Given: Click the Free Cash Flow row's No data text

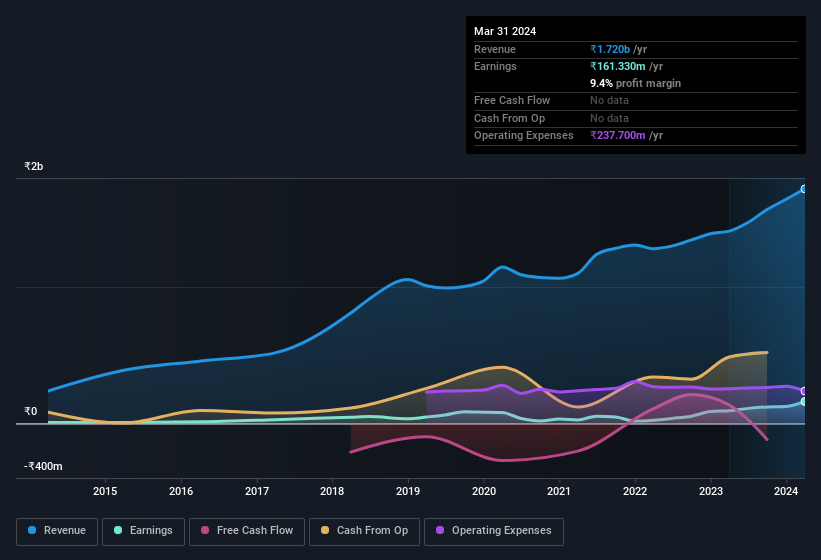Looking at the screenshot, I should [x=609, y=100].
